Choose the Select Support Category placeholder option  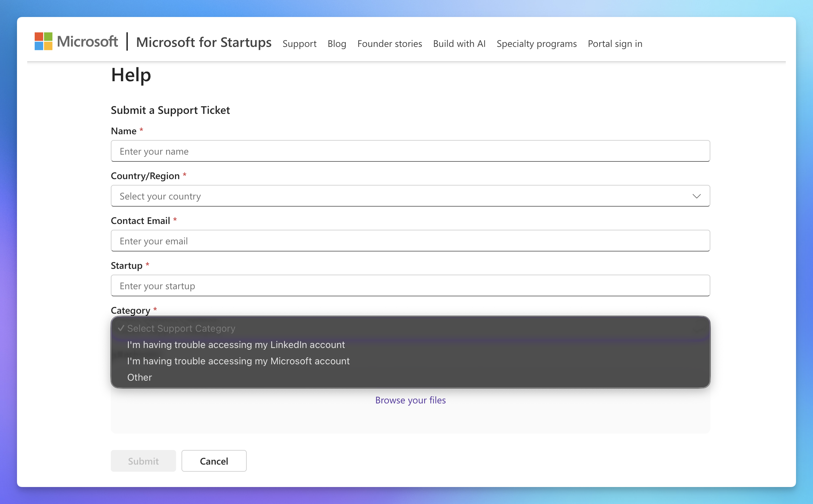point(410,328)
